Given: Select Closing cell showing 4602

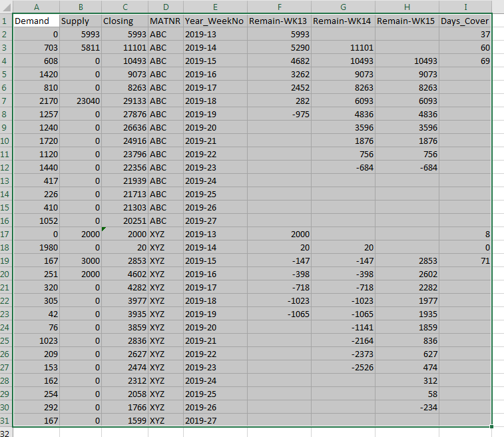Looking at the screenshot, I should click(x=125, y=274).
